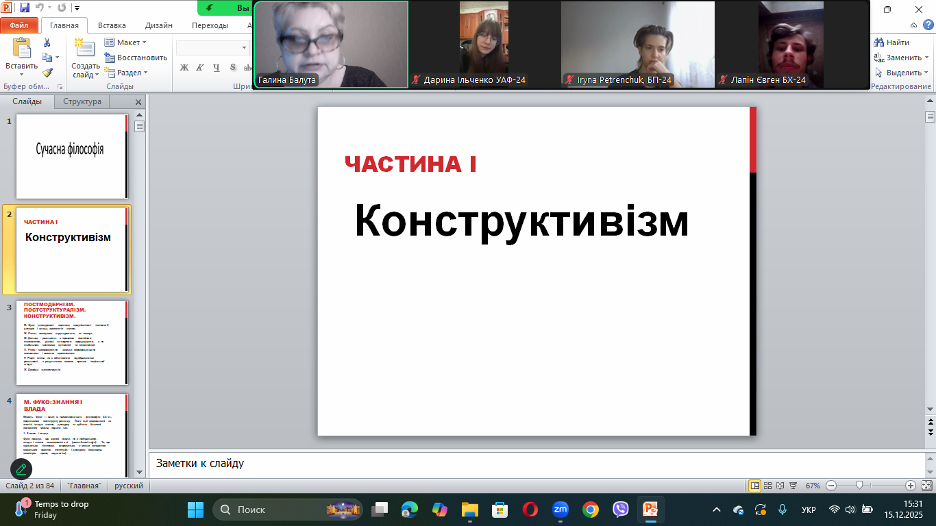The height and width of the screenshot is (526, 936).
Task: Toggle italic formatting (К)
Action: click(199, 68)
